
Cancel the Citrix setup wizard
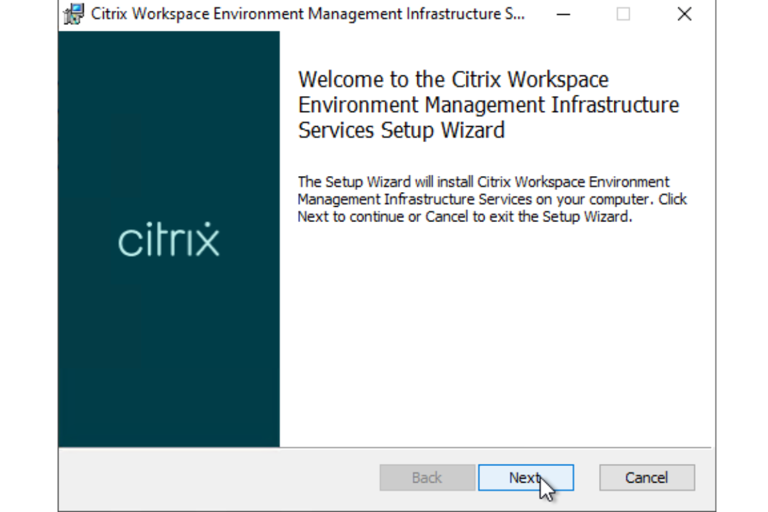point(646,478)
